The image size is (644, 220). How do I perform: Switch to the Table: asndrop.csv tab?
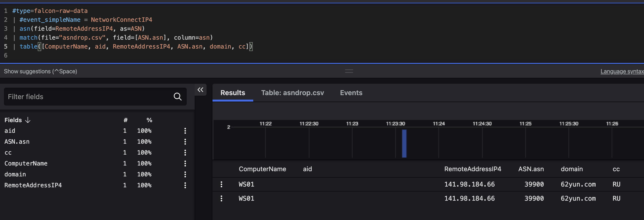click(x=292, y=93)
